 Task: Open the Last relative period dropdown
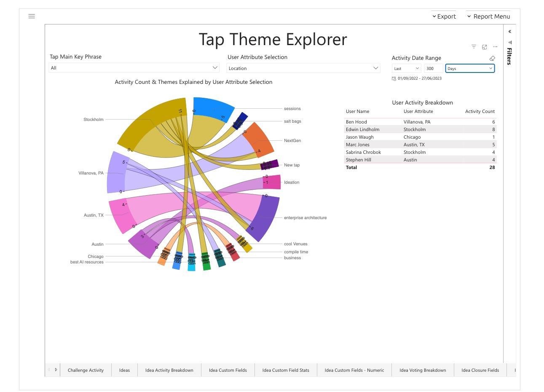tap(406, 68)
